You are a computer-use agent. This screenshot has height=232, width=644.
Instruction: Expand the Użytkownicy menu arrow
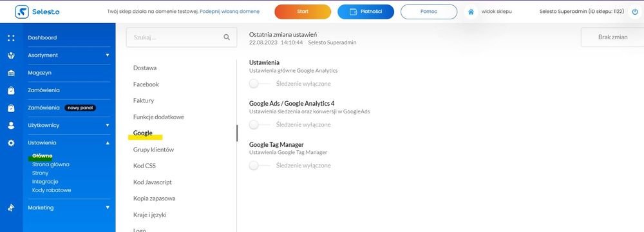(108, 125)
